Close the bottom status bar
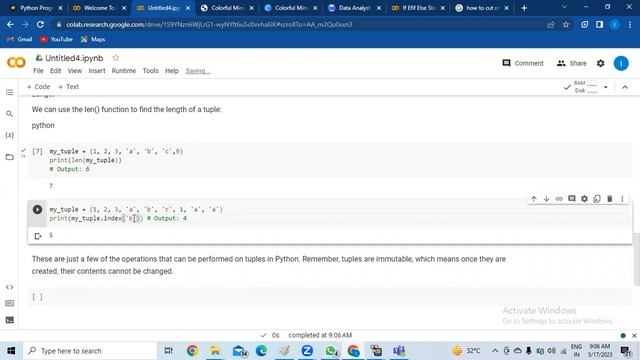640x360 pixels. (634, 336)
